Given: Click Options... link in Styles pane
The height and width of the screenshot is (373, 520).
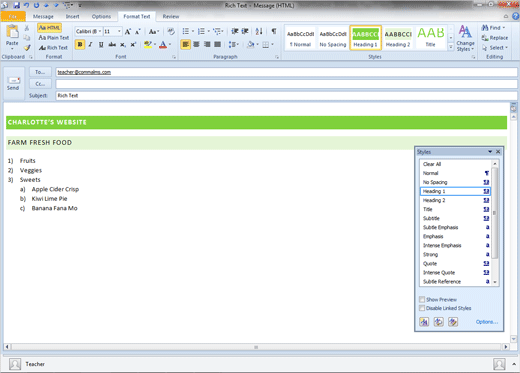Looking at the screenshot, I should (487, 322).
